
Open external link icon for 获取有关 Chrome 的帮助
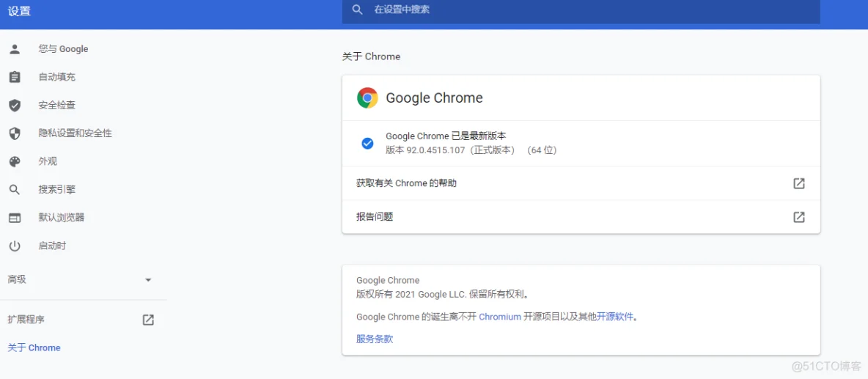click(799, 183)
